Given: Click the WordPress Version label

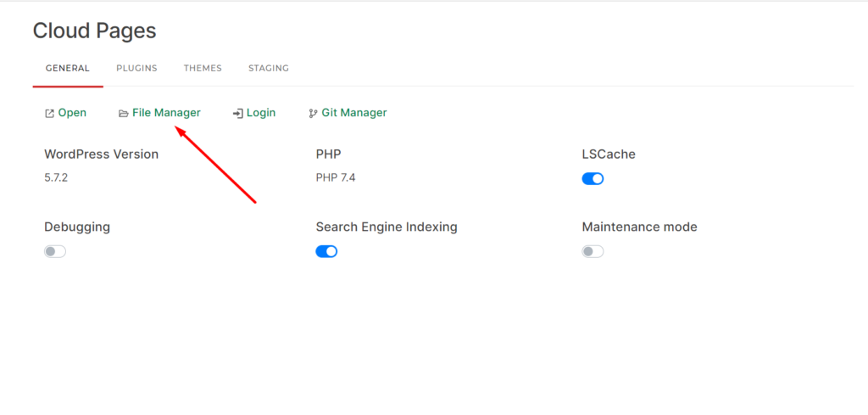Looking at the screenshot, I should [x=101, y=154].
